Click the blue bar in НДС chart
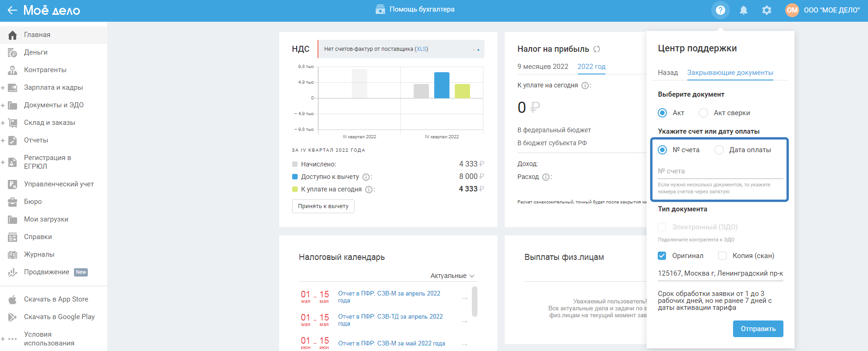868x351 pixels. tap(441, 85)
